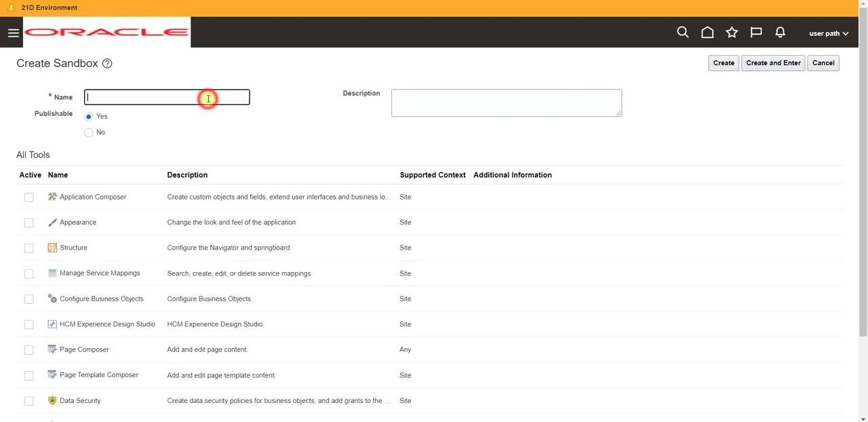Click the Configure Business Objects gears icon

tap(52, 299)
